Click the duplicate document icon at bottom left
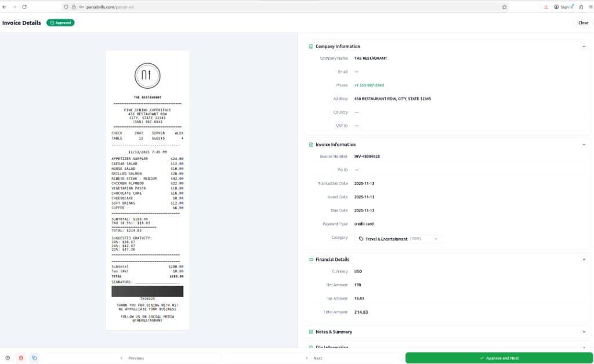This screenshot has height=364, width=594. [34, 358]
